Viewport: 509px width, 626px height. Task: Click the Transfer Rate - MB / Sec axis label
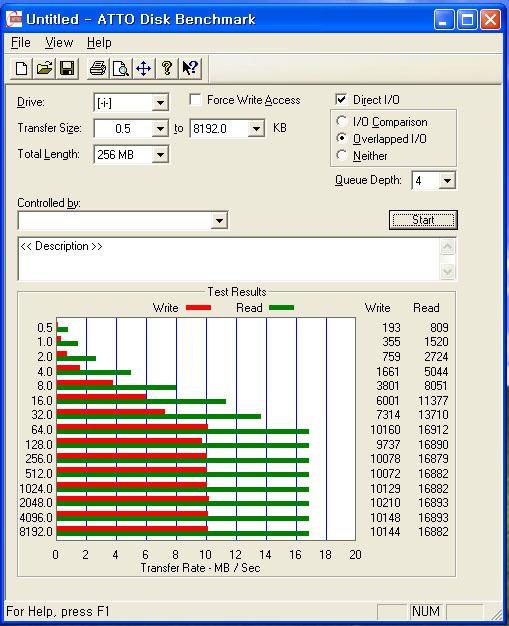(x=200, y=568)
